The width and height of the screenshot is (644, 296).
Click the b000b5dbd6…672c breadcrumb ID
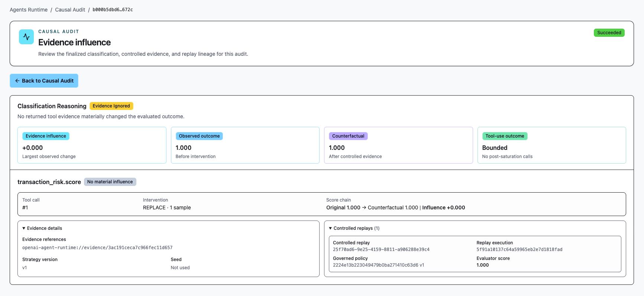(113, 10)
